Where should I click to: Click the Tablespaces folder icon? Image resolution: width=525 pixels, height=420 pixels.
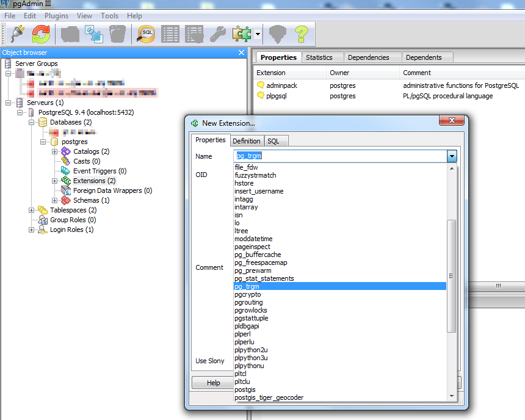[43, 210]
